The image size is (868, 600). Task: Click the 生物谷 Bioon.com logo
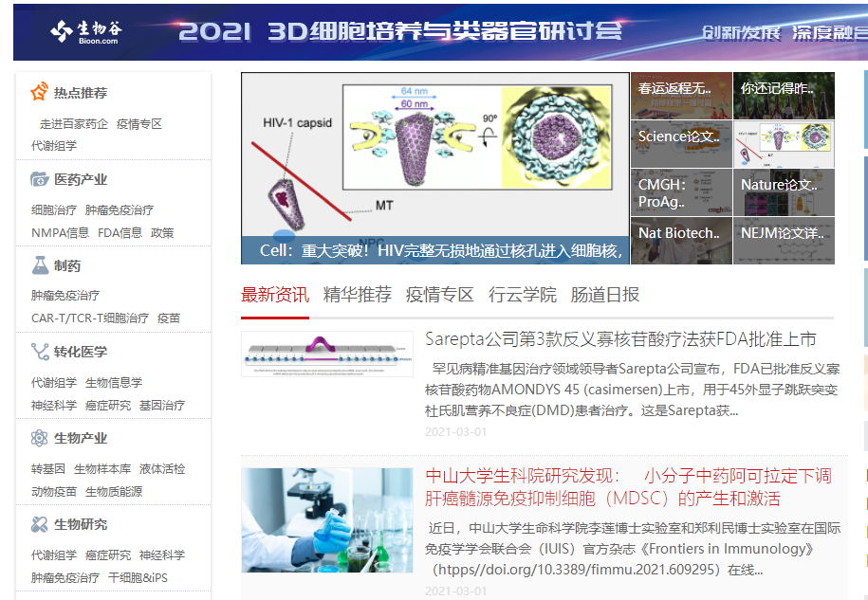(x=85, y=32)
